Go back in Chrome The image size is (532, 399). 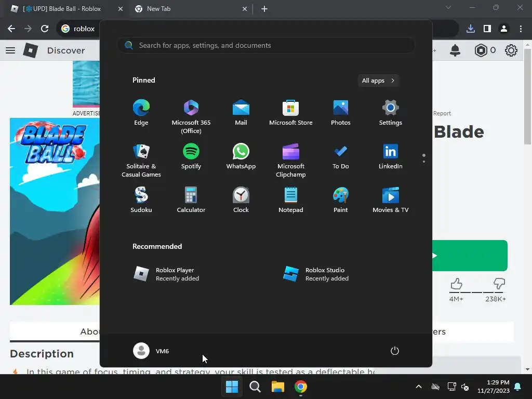pyautogui.click(x=11, y=29)
